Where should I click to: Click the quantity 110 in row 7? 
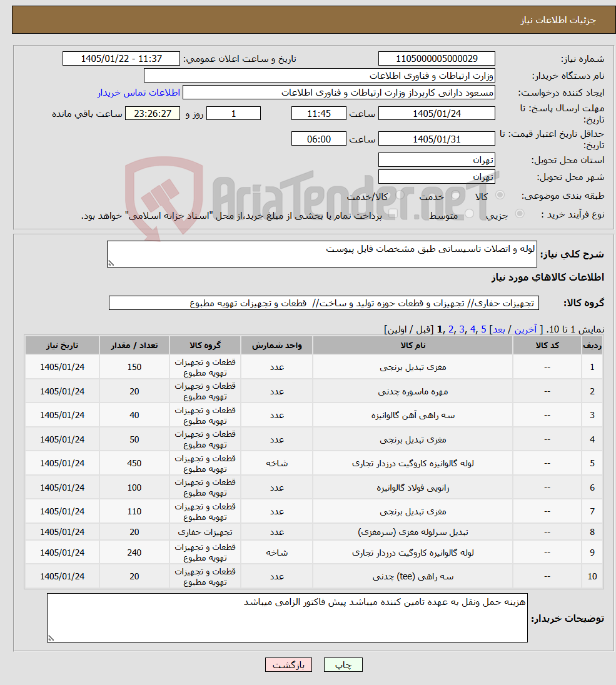click(134, 512)
